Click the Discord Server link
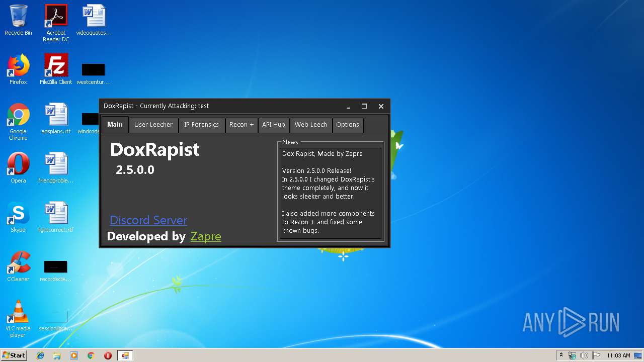Screen dimensions: 644x362 [148, 220]
